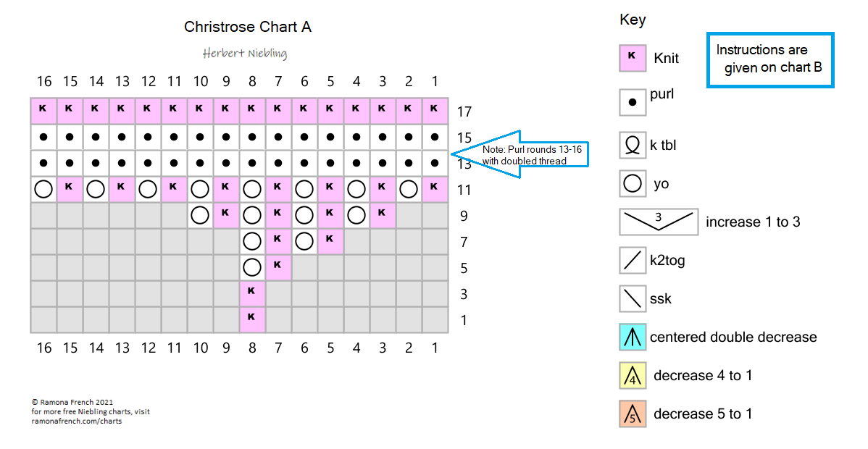868x449 pixels.
Task: Select the k tbl loop symbol
Action: [x=633, y=145]
